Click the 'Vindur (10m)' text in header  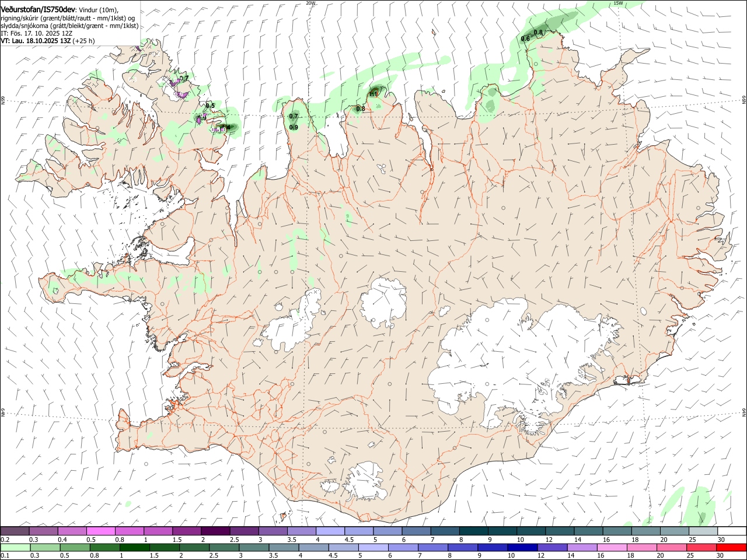click(x=98, y=10)
